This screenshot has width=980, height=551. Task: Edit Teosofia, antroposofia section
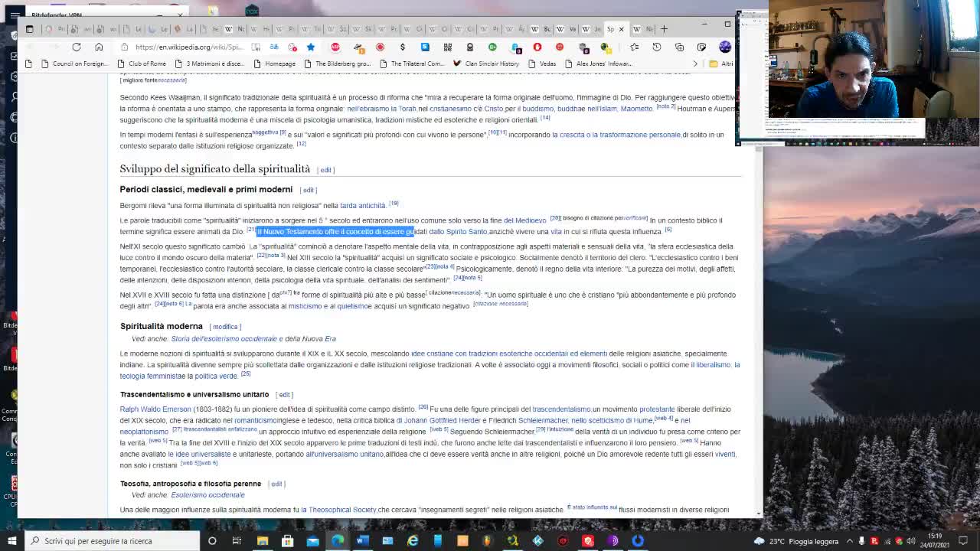click(x=276, y=484)
